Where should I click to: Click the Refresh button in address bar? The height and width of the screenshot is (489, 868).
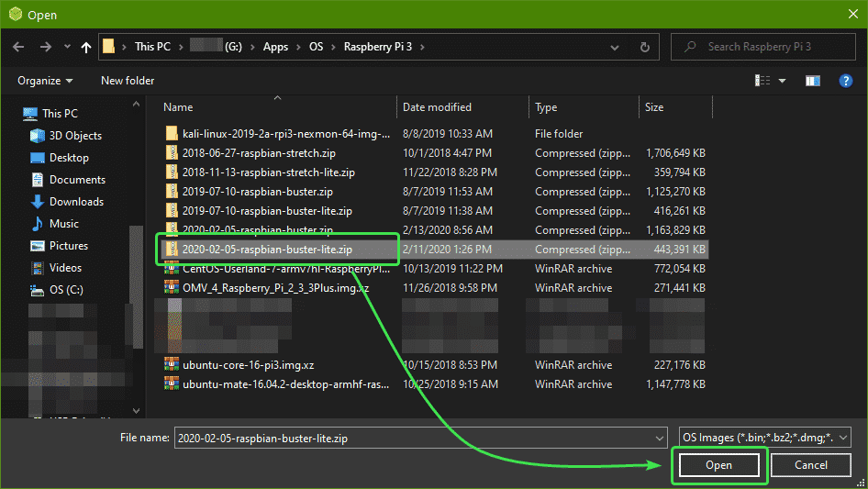tap(645, 47)
